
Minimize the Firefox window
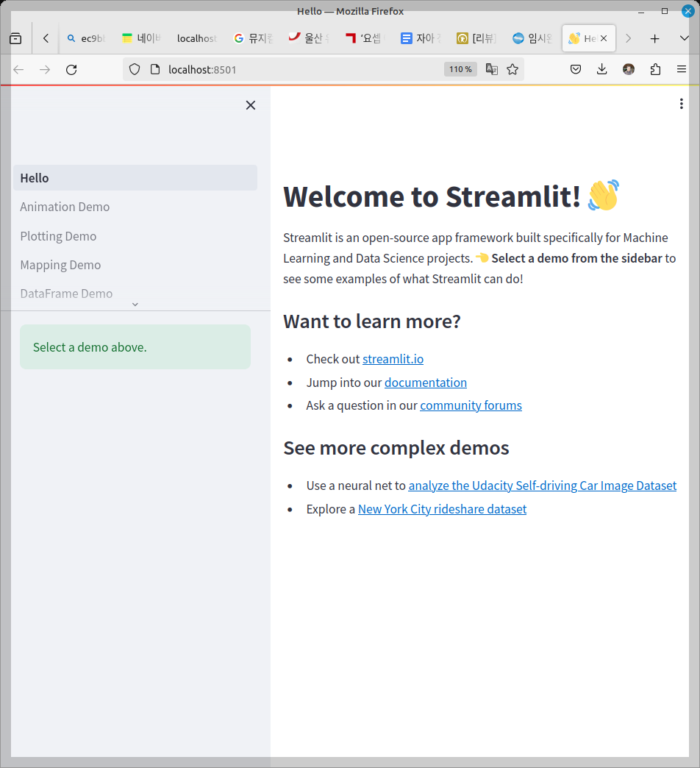point(641,11)
